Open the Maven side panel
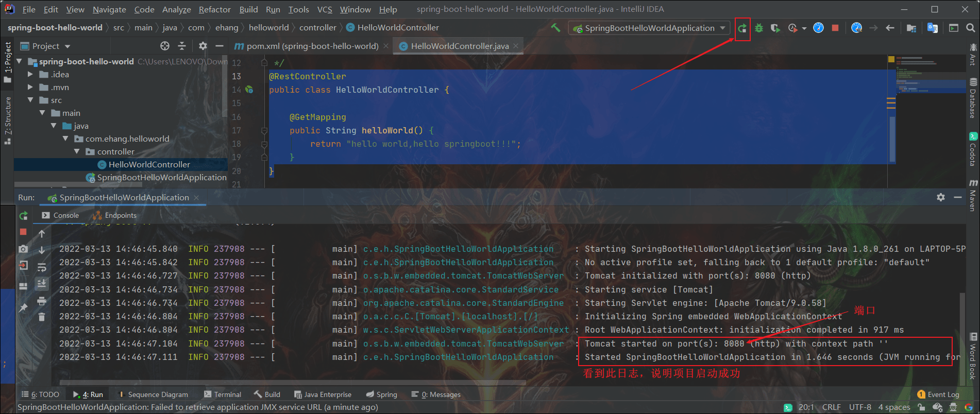This screenshot has width=980, height=414. click(x=973, y=195)
